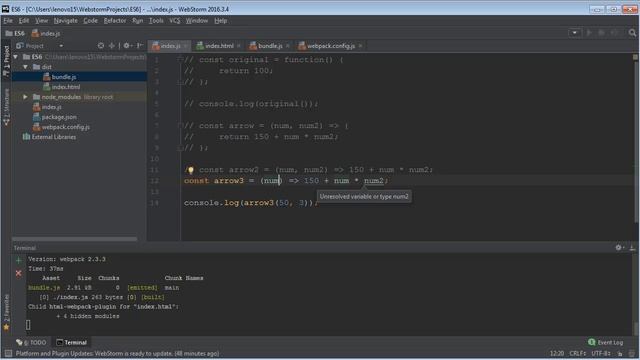Toggle Structure tool window side tab

pyautogui.click(x=6, y=107)
